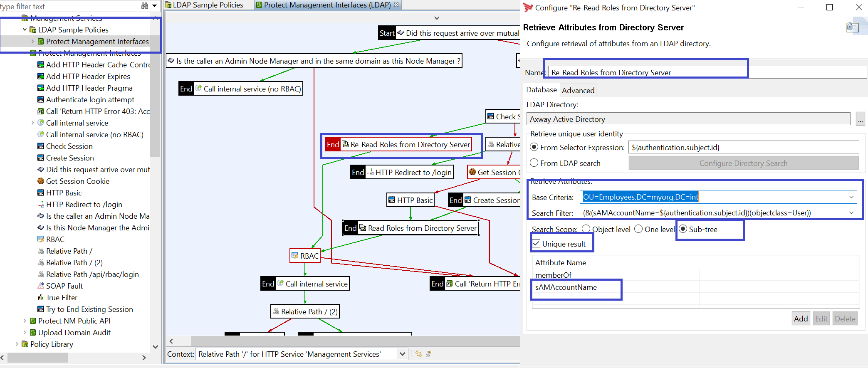Select the One level search scope
The image size is (868, 368).
coord(638,229)
